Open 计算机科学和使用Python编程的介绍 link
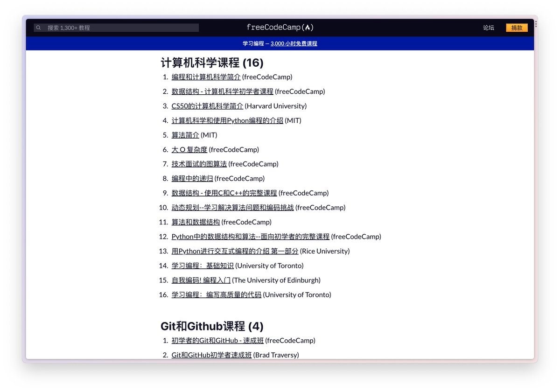 click(x=227, y=120)
